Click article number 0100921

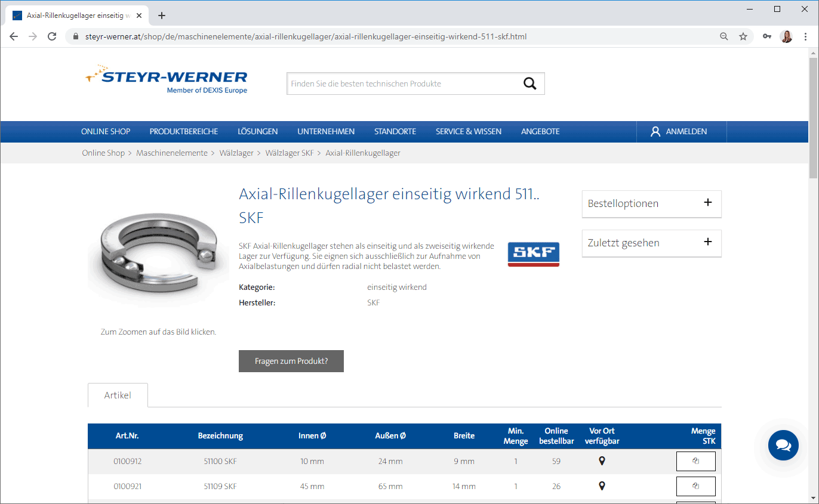128,486
